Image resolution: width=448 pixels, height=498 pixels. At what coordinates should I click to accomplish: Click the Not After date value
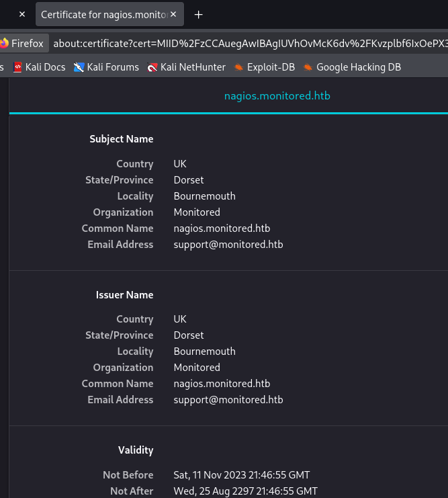tap(245, 491)
